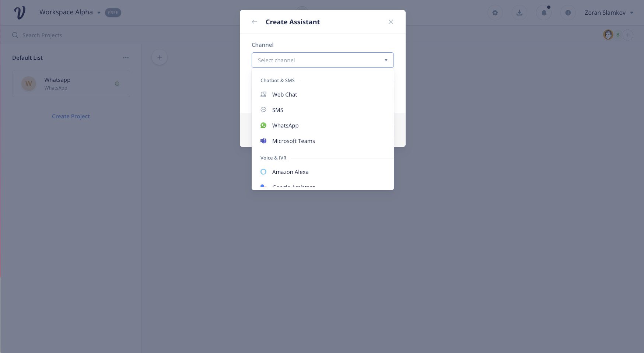Go back with the modal arrow
644x353 pixels.
255,22
